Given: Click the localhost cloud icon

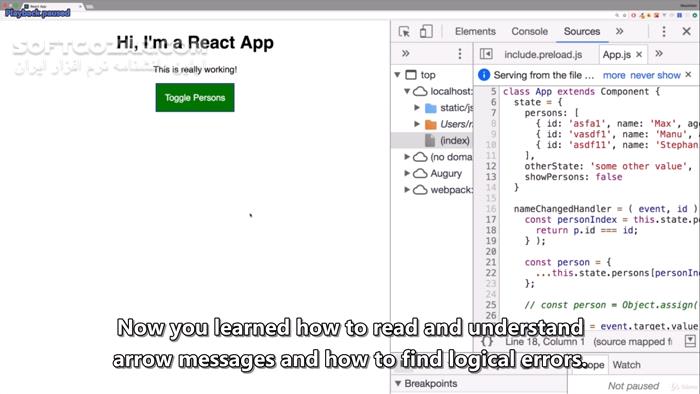Looking at the screenshot, I should point(420,91).
